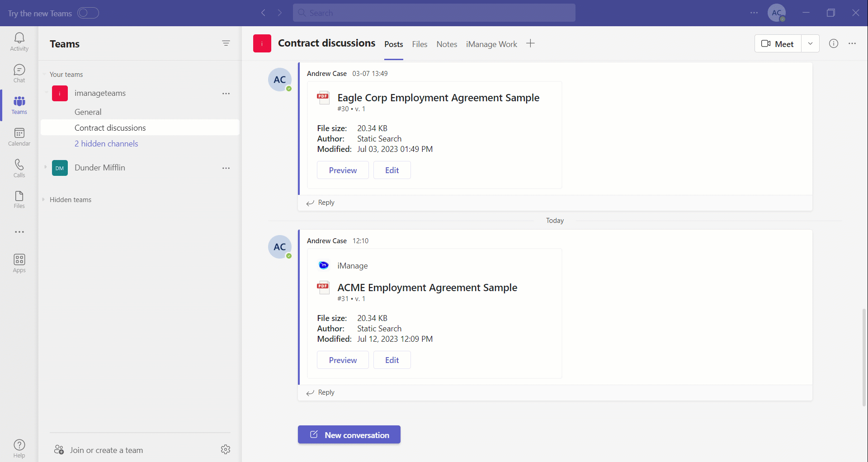Click the channel info icon
The image size is (868, 462).
[x=833, y=43]
